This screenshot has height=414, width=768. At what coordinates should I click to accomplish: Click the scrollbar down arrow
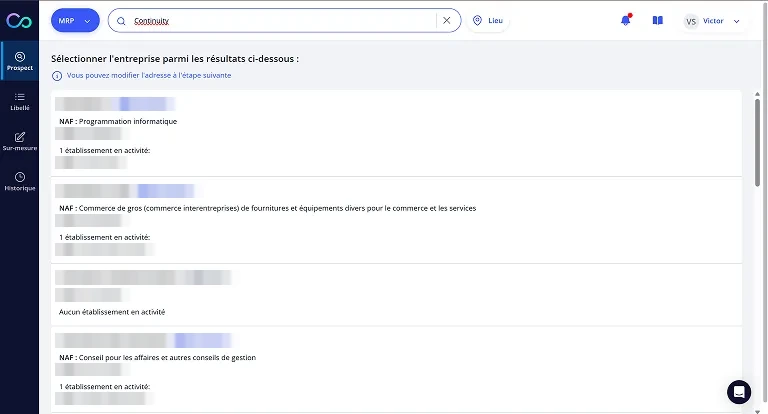click(757, 411)
